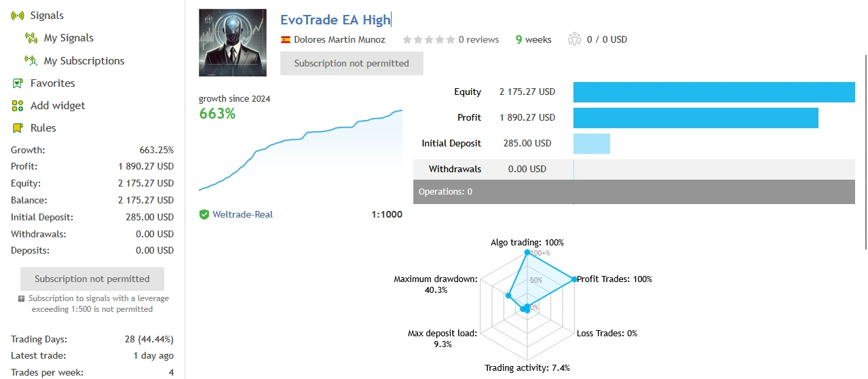Click the green verified shield icon
This screenshot has height=379, width=868.
tap(204, 215)
